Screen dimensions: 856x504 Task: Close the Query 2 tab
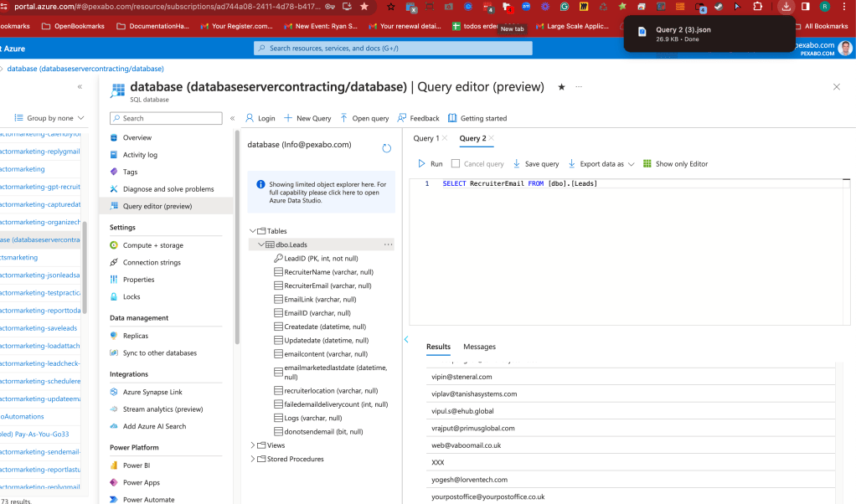492,138
